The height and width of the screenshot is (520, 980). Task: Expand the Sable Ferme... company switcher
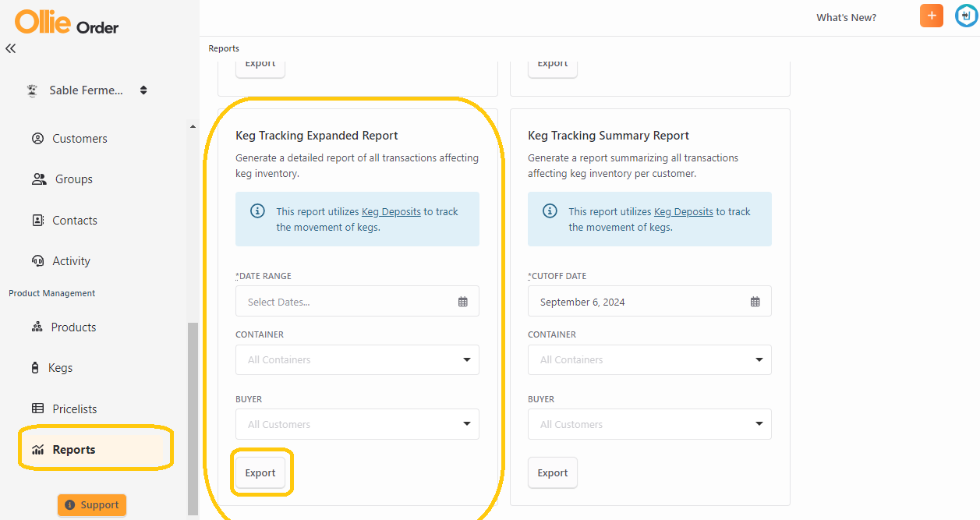87,90
